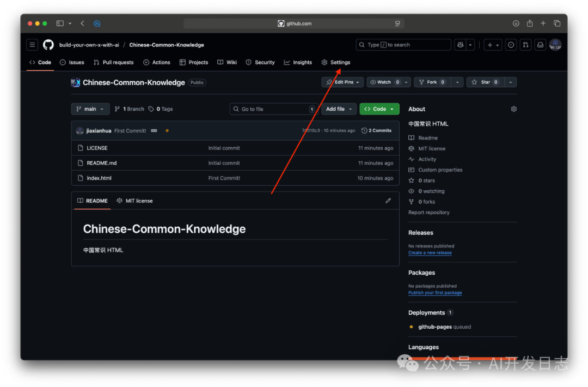Select the README tab in file viewer
Screen dimensions: 588x387
point(92,201)
